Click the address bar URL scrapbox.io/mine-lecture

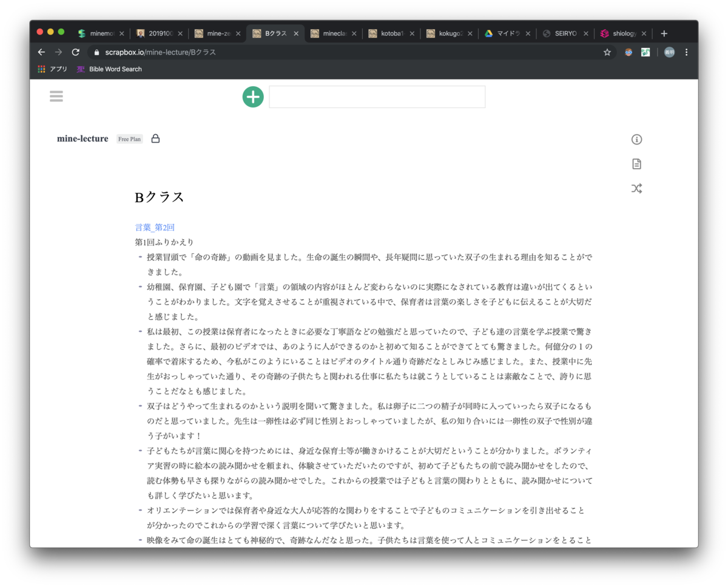(x=160, y=52)
